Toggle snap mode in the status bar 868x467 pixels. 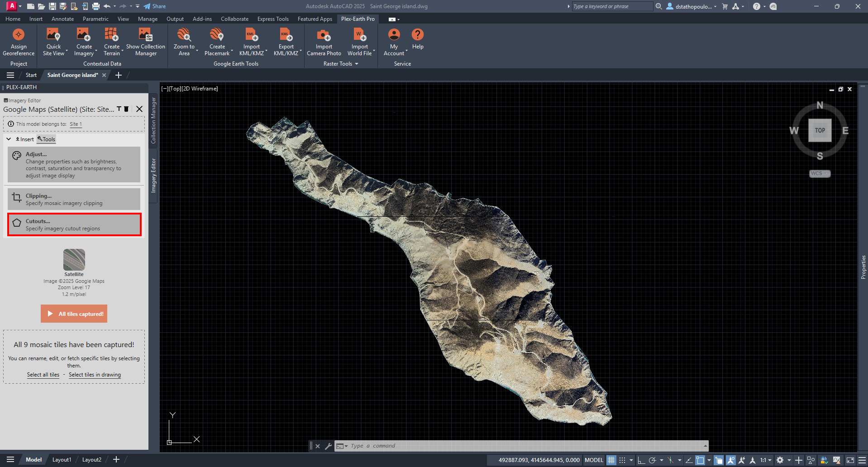point(622,460)
